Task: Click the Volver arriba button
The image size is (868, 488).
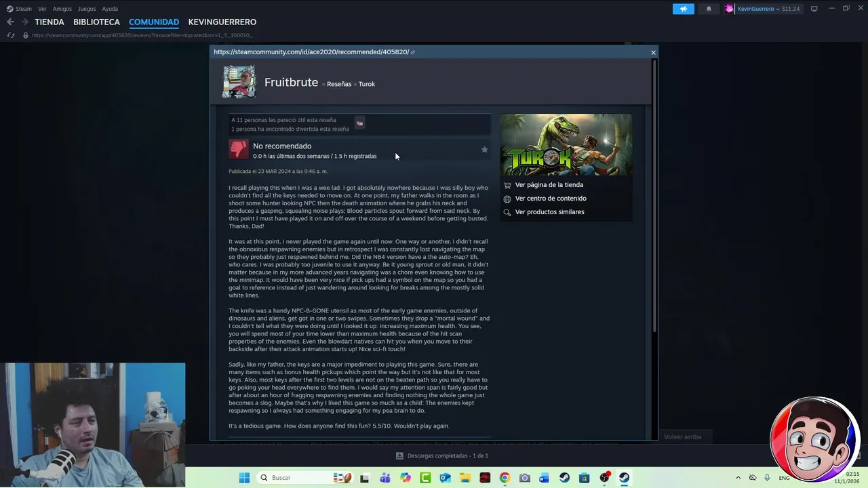Action: [x=683, y=437]
